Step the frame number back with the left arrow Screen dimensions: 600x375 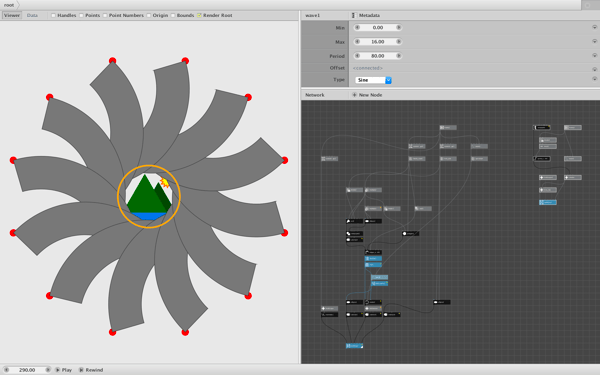pos(7,370)
